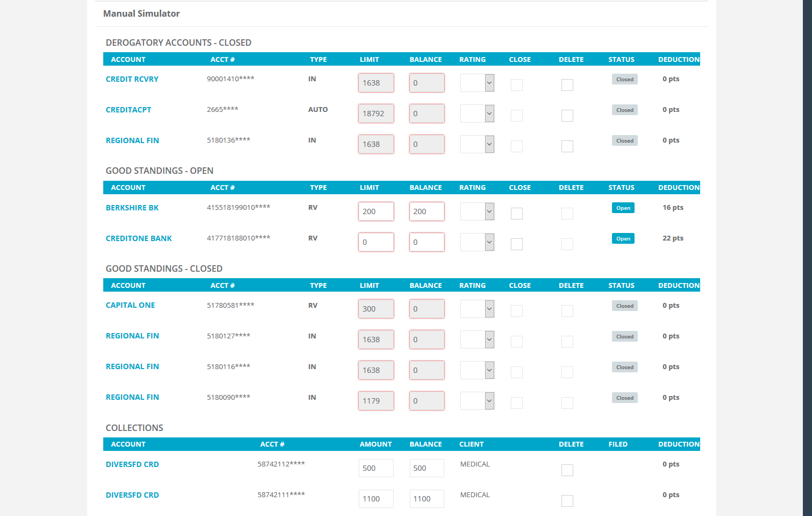Image resolution: width=812 pixels, height=516 pixels.
Task: Click Balance field of BERKSHIRE BK
Action: pos(426,211)
